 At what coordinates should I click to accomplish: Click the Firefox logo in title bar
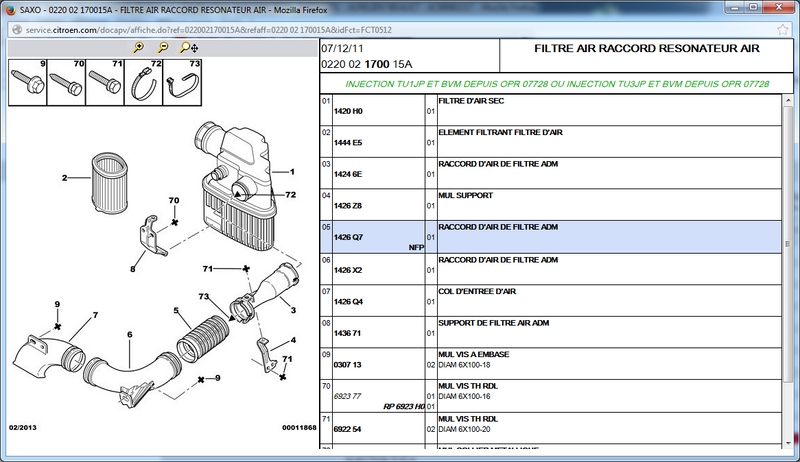(10, 10)
